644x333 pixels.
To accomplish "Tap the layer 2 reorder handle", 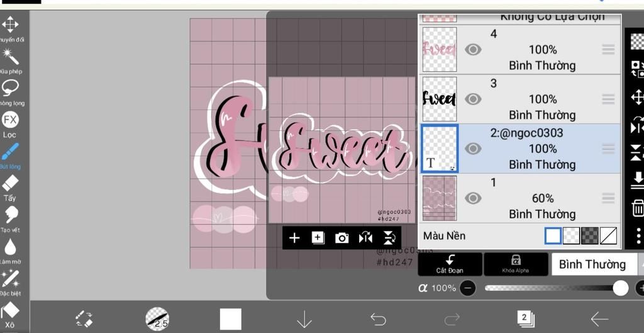I will 608,149.
